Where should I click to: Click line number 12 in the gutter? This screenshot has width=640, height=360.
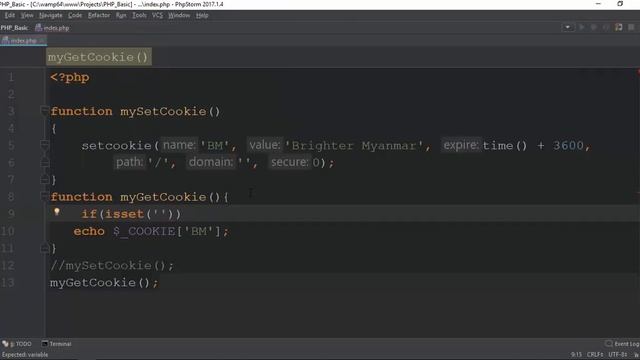click(8, 266)
